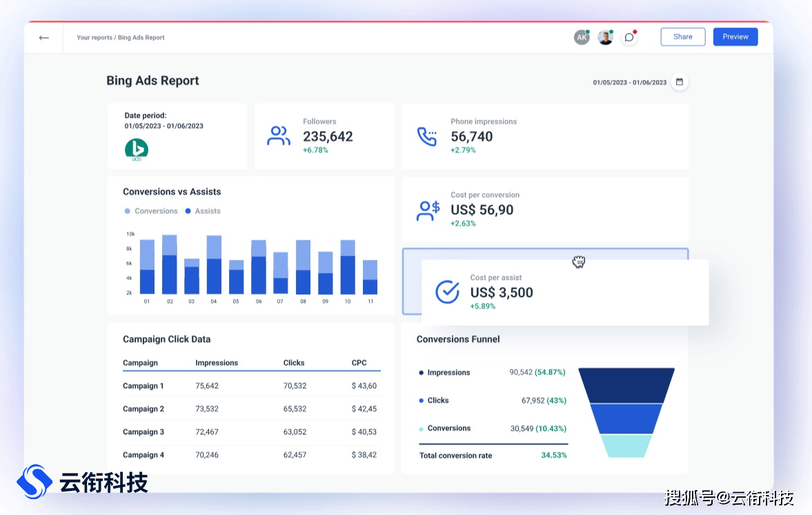Click the Bing Ads Report title

point(152,81)
